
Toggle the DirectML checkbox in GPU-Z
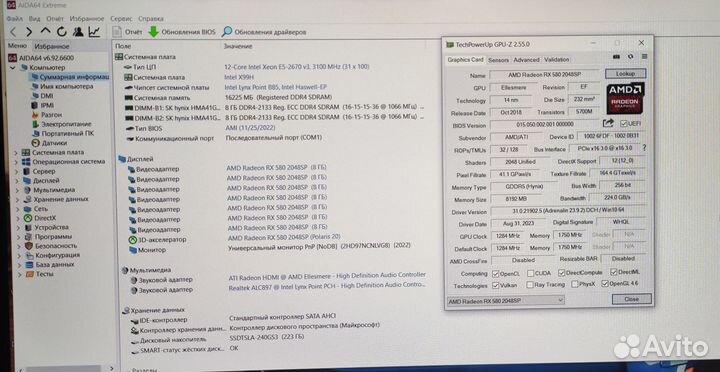pos(613,272)
